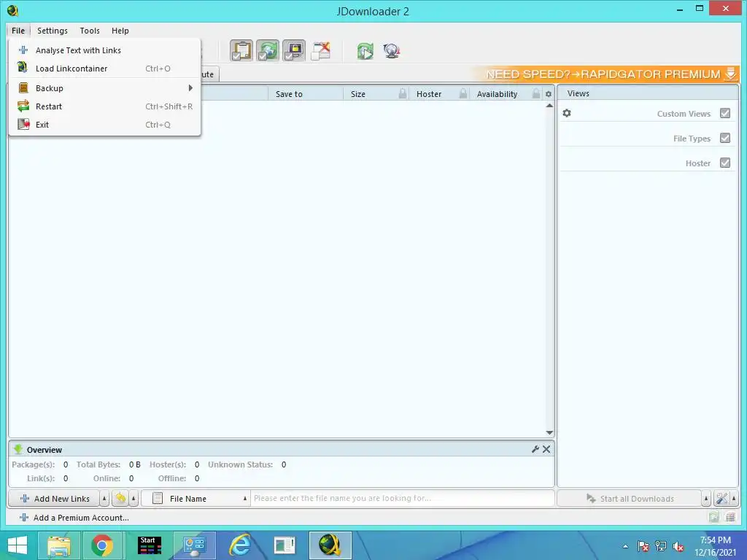Image resolution: width=747 pixels, height=560 pixels.
Task: Click the green status bar icon
Action: click(713, 517)
